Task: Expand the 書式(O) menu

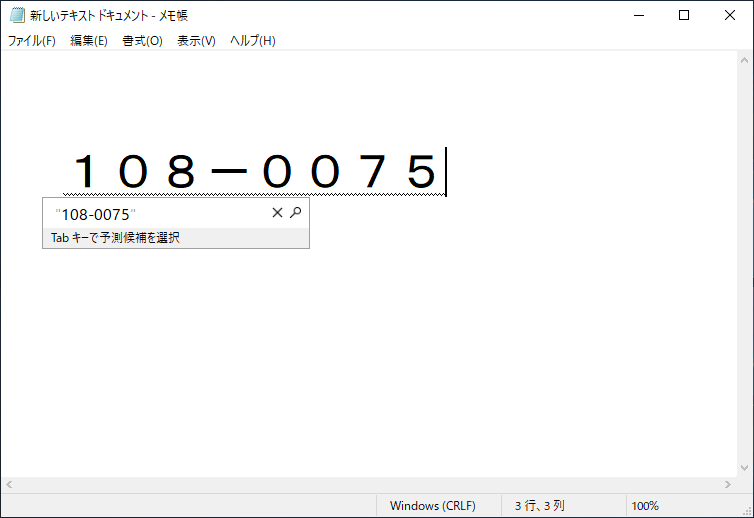Action: click(142, 41)
